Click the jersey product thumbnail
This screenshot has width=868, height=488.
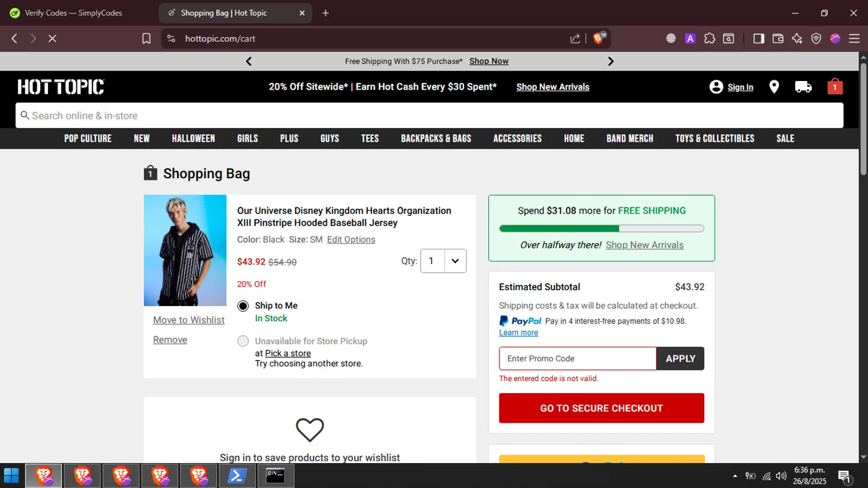[x=185, y=250]
